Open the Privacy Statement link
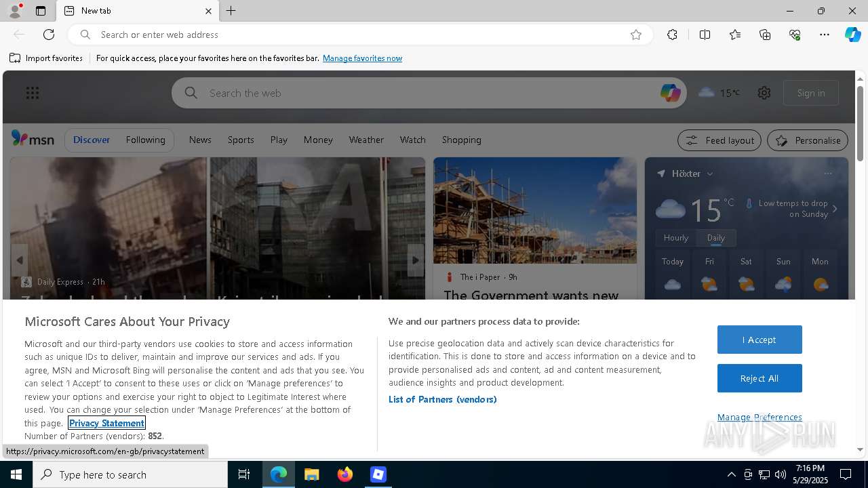Viewport: 868px width, 488px height. pyautogui.click(x=107, y=423)
